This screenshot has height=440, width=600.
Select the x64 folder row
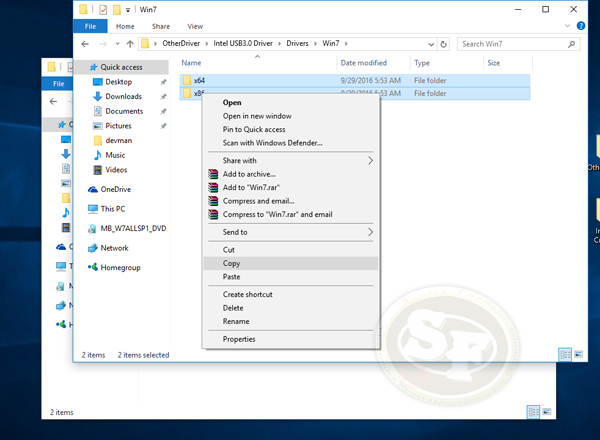pyautogui.click(x=355, y=80)
